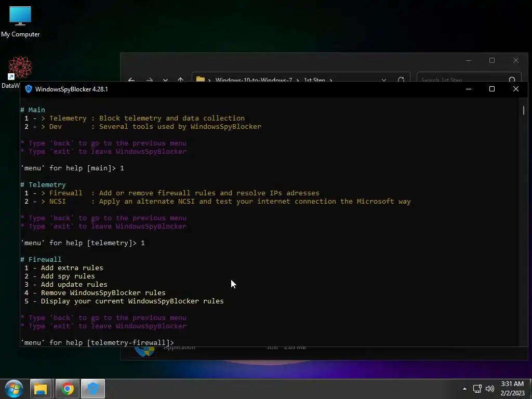This screenshot has width=532, height=399.
Task: Click '4 - Remove WindowsSpyBlocker rules' option
Action: 95,293
